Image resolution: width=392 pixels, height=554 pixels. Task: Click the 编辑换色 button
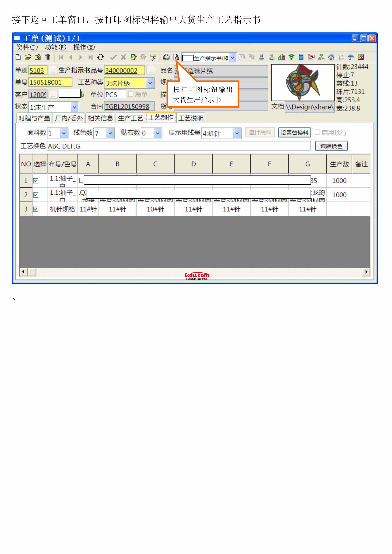[x=331, y=146]
